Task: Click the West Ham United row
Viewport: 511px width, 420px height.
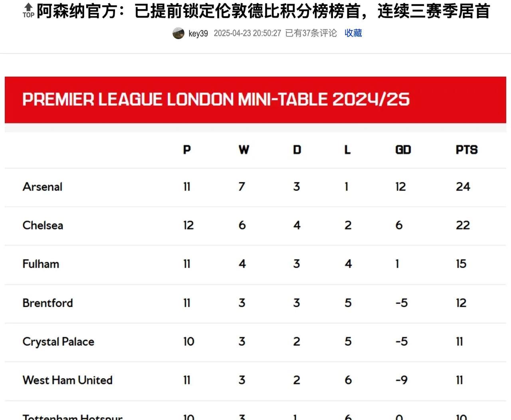Action: (x=255, y=381)
